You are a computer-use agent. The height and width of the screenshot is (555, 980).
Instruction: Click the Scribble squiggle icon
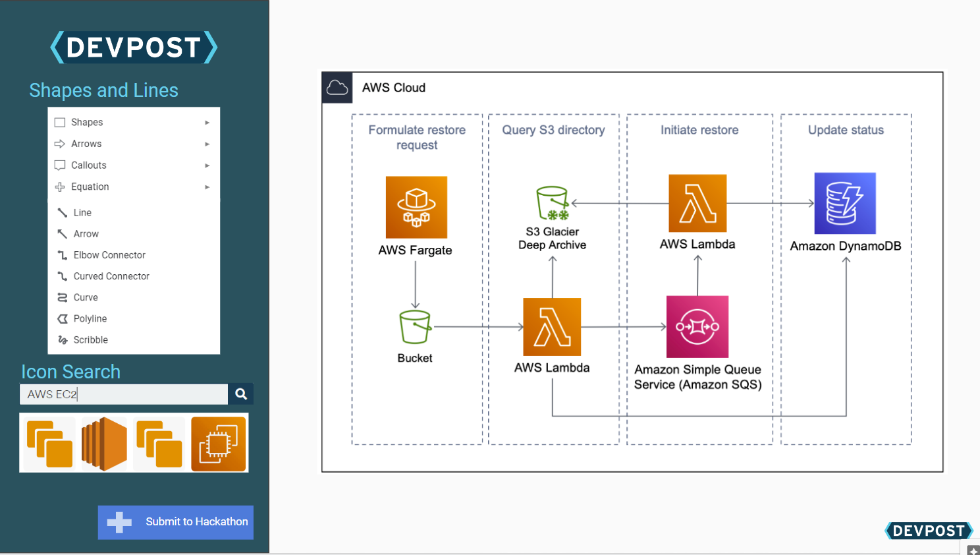[x=63, y=340]
